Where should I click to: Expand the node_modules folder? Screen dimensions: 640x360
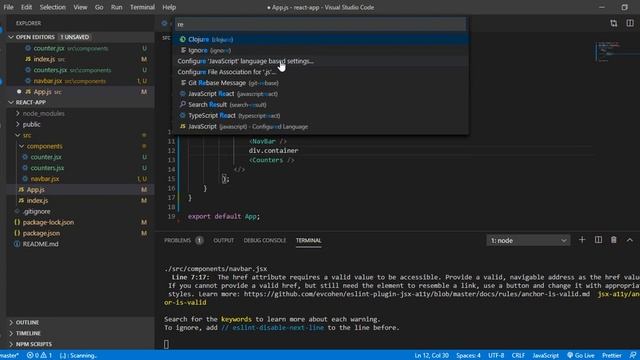(x=80, y=113)
